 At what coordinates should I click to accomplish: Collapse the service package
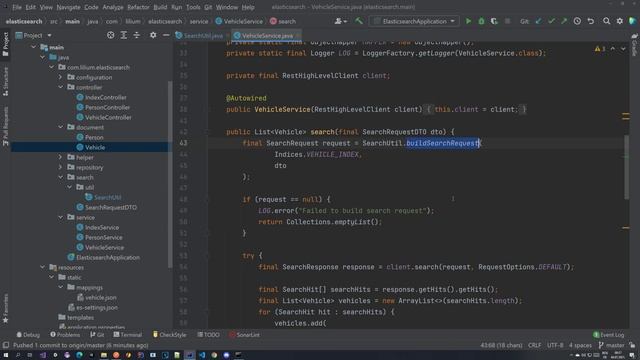point(60,217)
